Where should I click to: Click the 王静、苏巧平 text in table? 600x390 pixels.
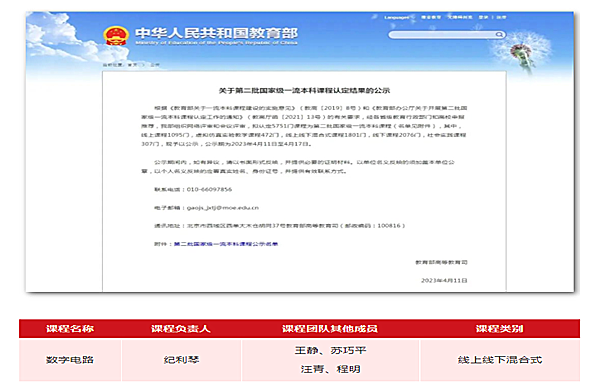(x=331, y=350)
